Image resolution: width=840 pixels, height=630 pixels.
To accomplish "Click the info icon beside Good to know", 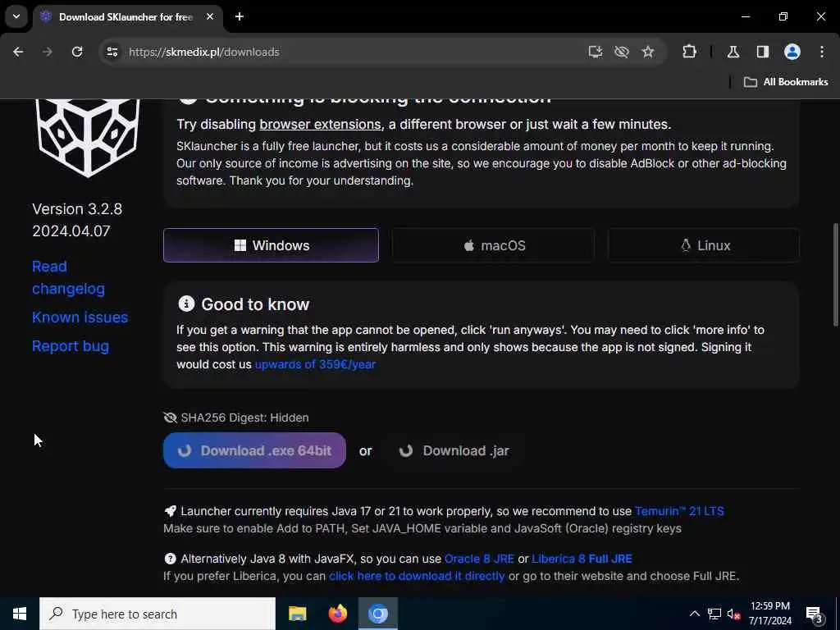I will click(186, 304).
